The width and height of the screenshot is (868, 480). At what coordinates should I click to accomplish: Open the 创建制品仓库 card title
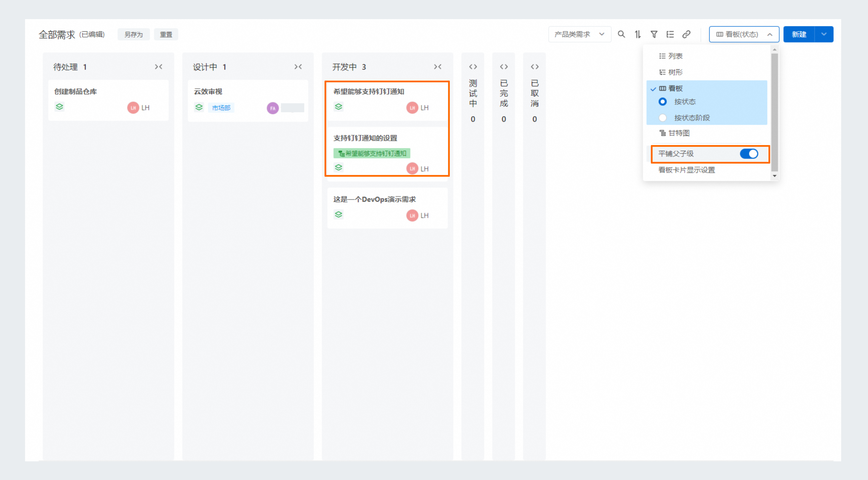(x=75, y=91)
